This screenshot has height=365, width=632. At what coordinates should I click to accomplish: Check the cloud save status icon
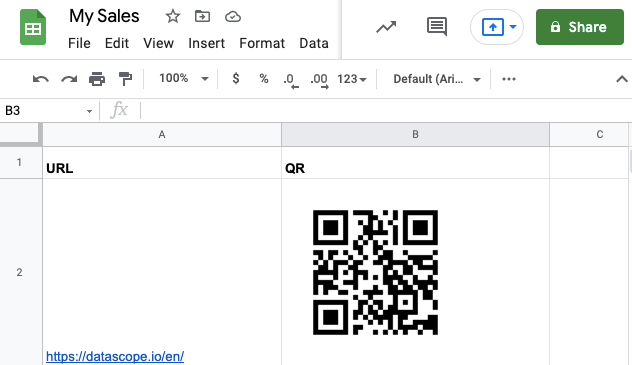[233, 17]
